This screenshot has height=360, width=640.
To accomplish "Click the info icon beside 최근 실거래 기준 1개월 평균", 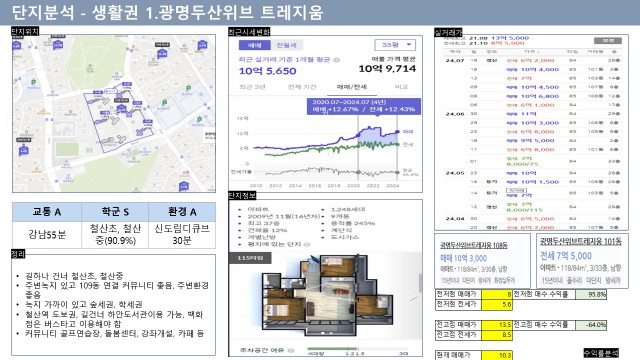I will point(337,60).
